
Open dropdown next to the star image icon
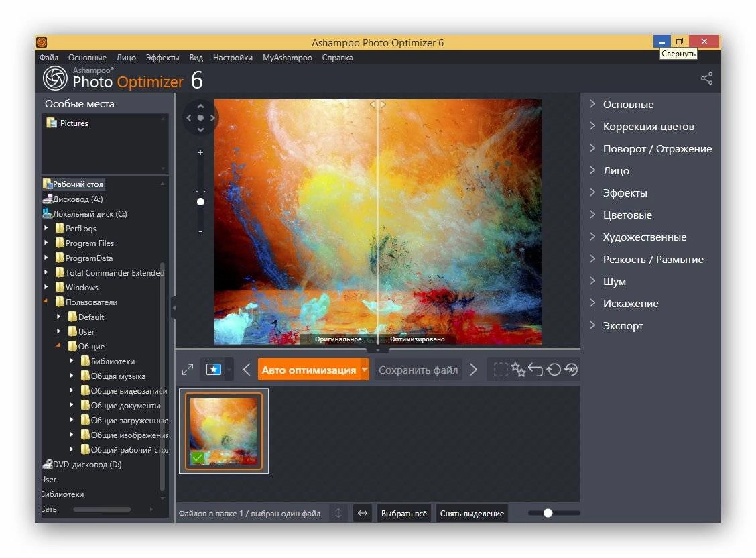pyautogui.click(x=229, y=370)
